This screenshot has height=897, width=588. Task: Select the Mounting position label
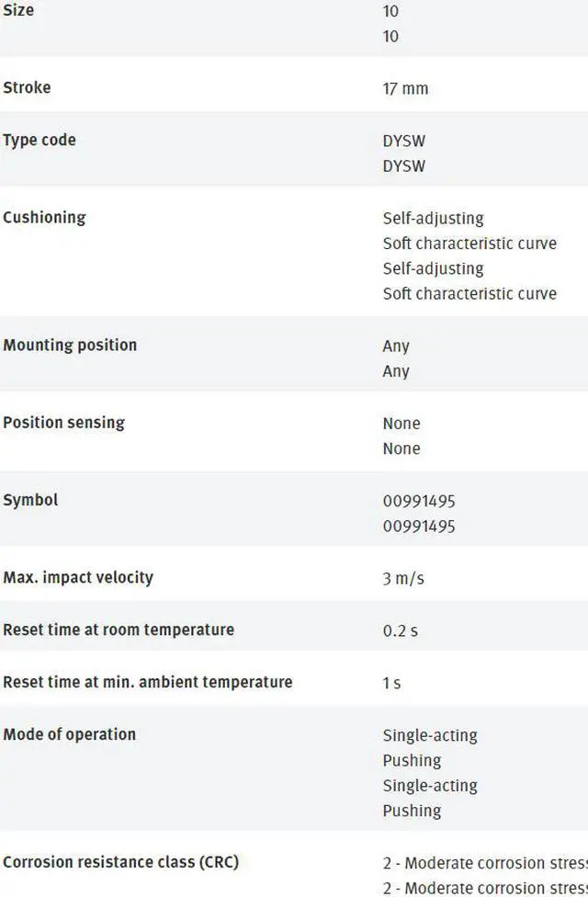click(70, 345)
